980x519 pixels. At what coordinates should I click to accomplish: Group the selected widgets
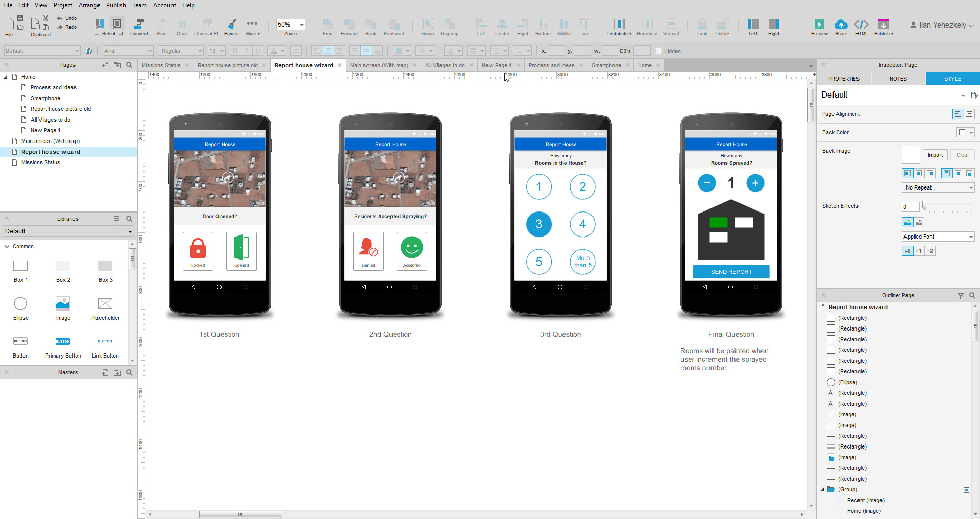point(427,27)
